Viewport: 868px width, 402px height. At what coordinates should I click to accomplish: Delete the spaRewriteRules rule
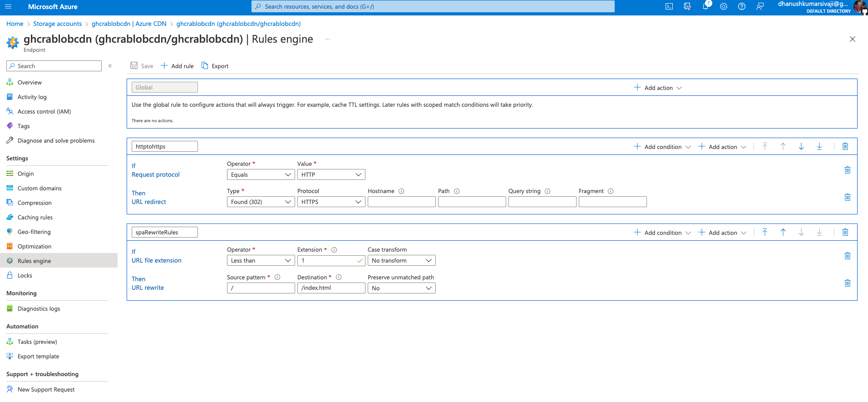pyautogui.click(x=845, y=232)
